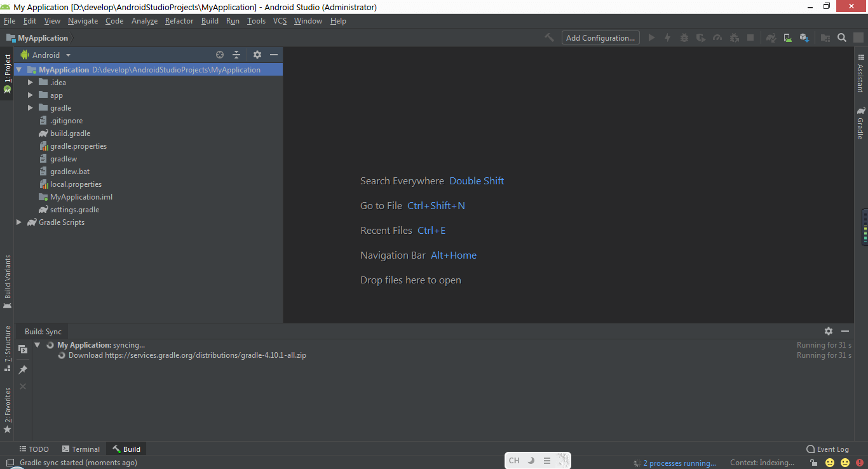Click the scroll-from-source target icon
This screenshot has height=469, width=868.
(x=220, y=55)
